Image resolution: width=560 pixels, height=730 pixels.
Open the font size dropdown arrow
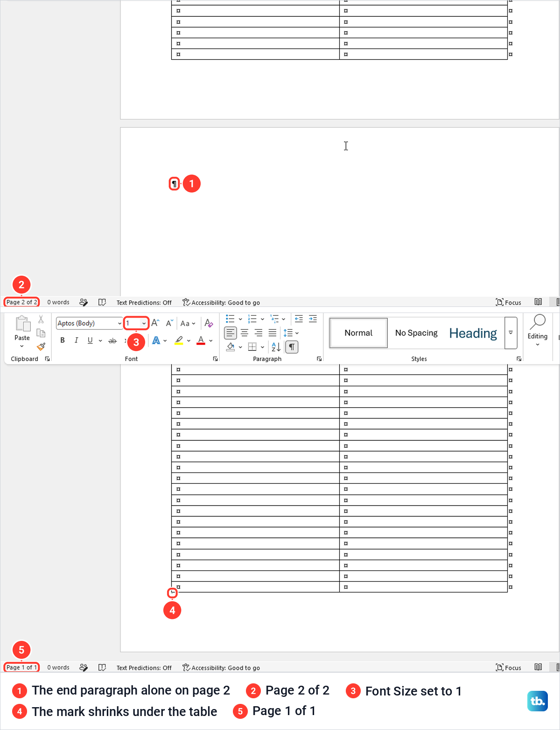144,323
